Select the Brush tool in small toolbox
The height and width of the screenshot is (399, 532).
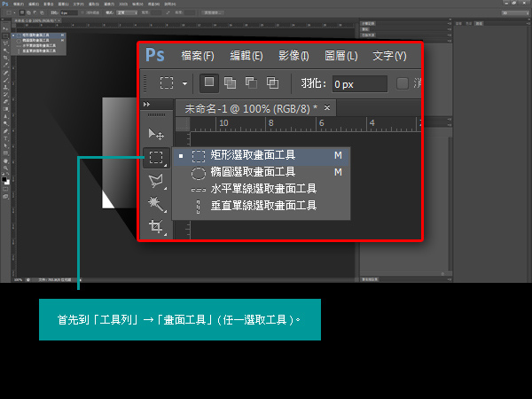coord(5,80)
